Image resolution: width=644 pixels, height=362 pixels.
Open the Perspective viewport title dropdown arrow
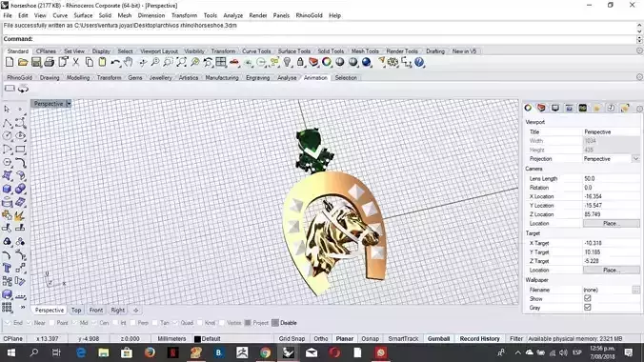(x=69, y=104)
